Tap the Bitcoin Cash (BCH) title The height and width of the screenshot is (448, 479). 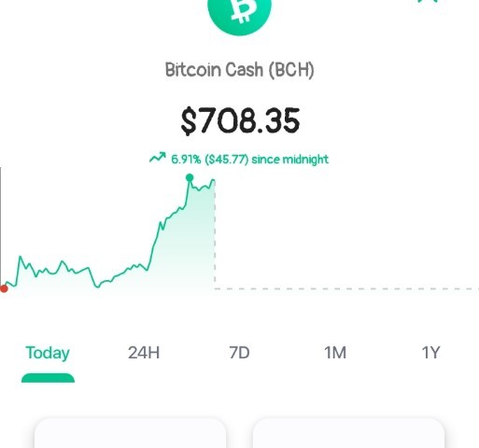point(239,70)
